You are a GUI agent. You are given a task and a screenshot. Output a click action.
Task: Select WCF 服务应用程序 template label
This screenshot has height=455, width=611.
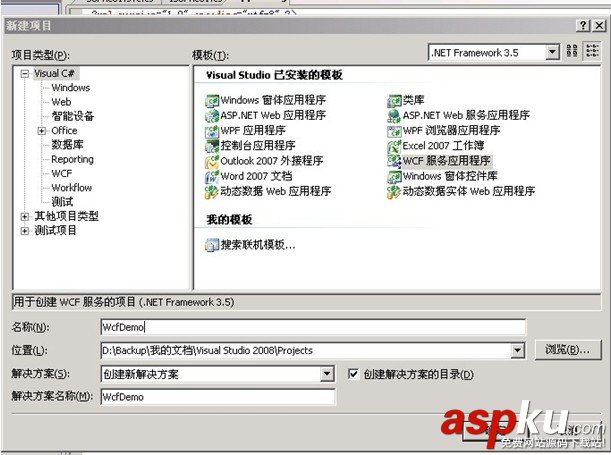coord(447,161)
